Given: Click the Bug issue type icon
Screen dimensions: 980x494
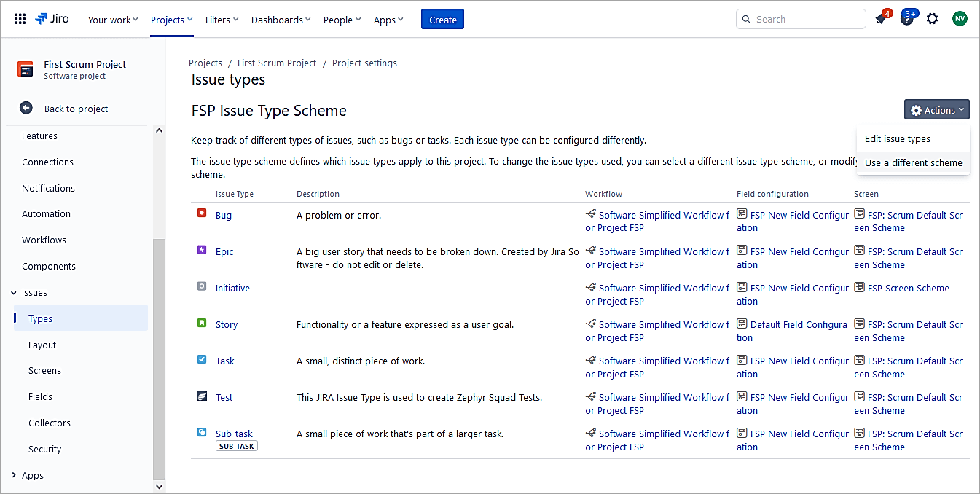Looking at the screenshot, I should (x=202, y=213).
